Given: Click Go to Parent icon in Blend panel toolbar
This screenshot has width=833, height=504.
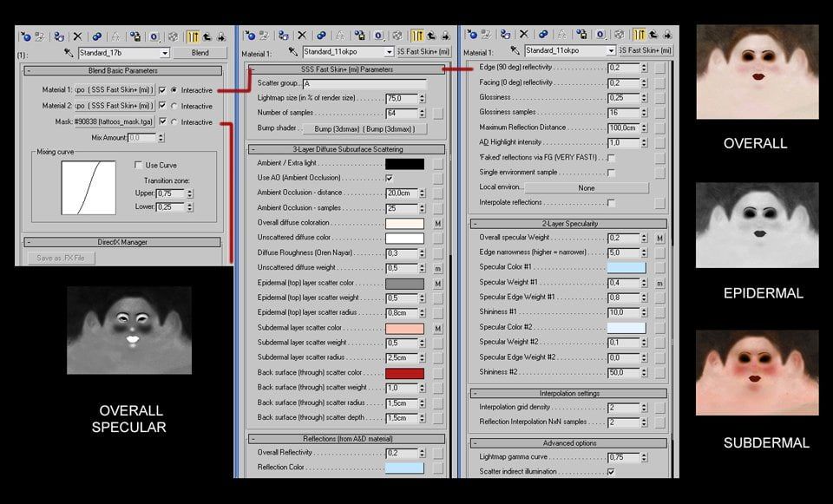Looking at the screenshot, I should (x=207, y=36).
